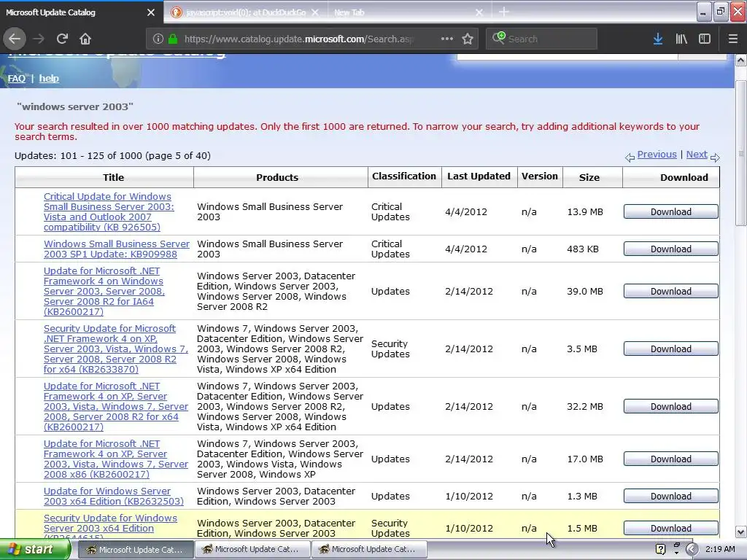Click the green padlock security icon
This screenshot has width=747, height=560.
173,39
